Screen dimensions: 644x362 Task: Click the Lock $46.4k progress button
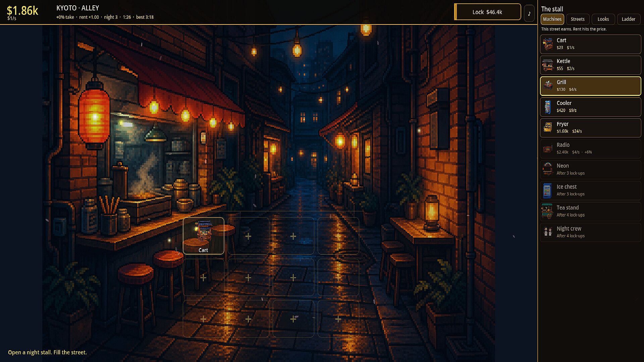pos(487,12)
